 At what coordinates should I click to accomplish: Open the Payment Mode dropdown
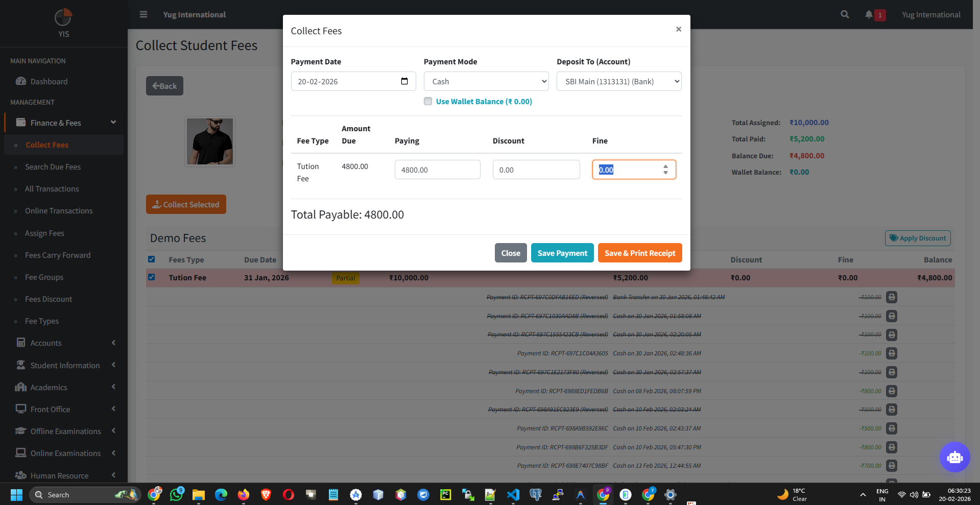(x=486, y=81)
